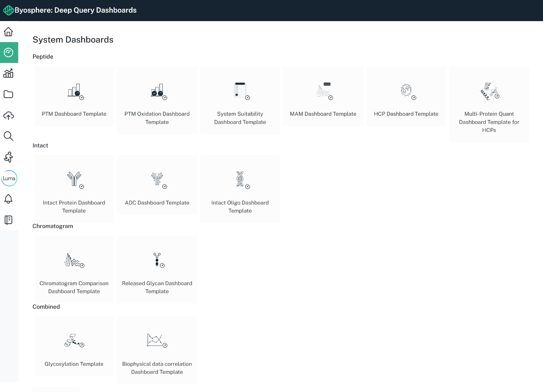
Task: Click the Byosphere logo in header
Action: click(x=8, y=10)
